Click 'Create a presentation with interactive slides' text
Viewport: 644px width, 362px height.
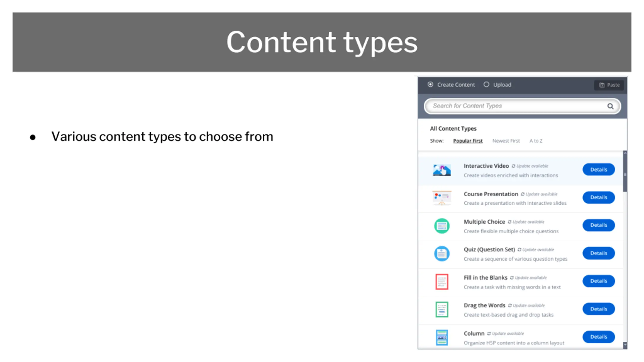[x=515, y=203]
